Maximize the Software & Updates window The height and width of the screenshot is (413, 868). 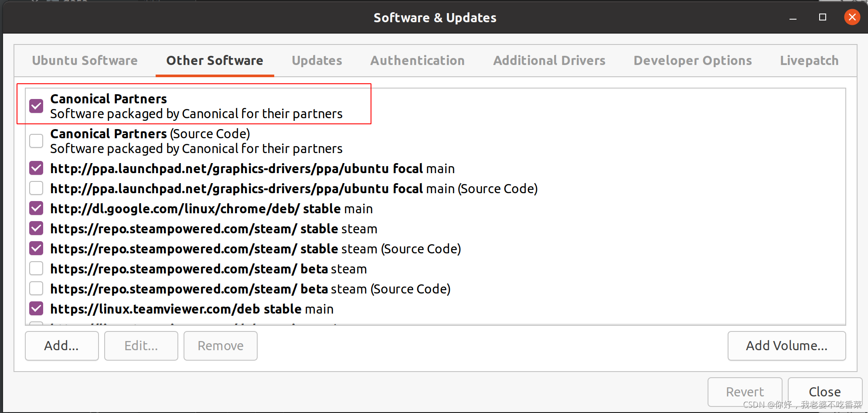tap(823, 17)
